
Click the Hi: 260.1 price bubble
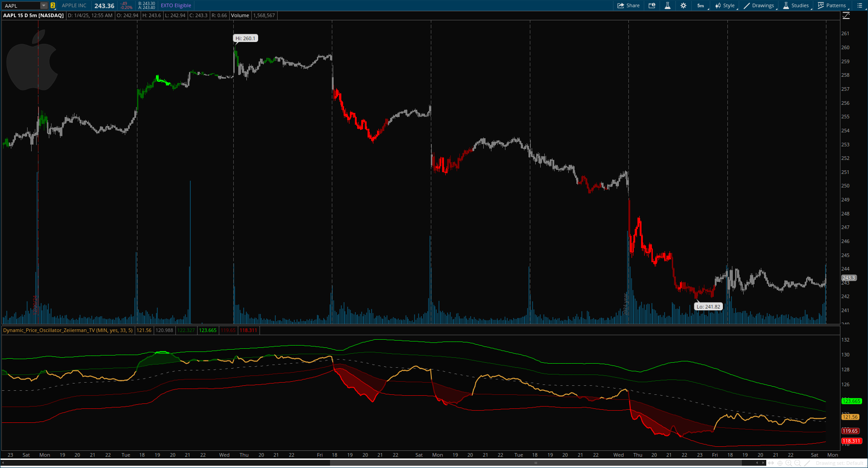click(245, 38)
